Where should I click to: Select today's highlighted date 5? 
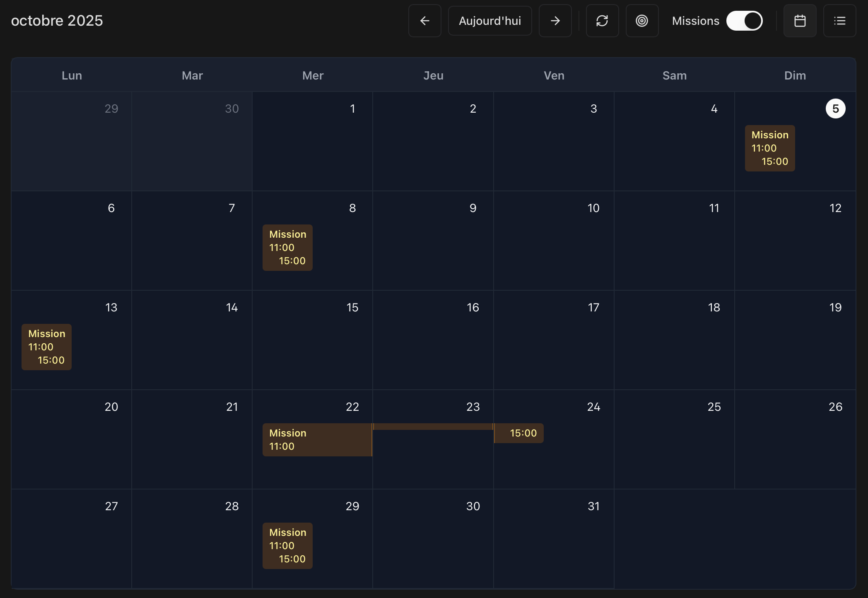[x=835, y=109]
